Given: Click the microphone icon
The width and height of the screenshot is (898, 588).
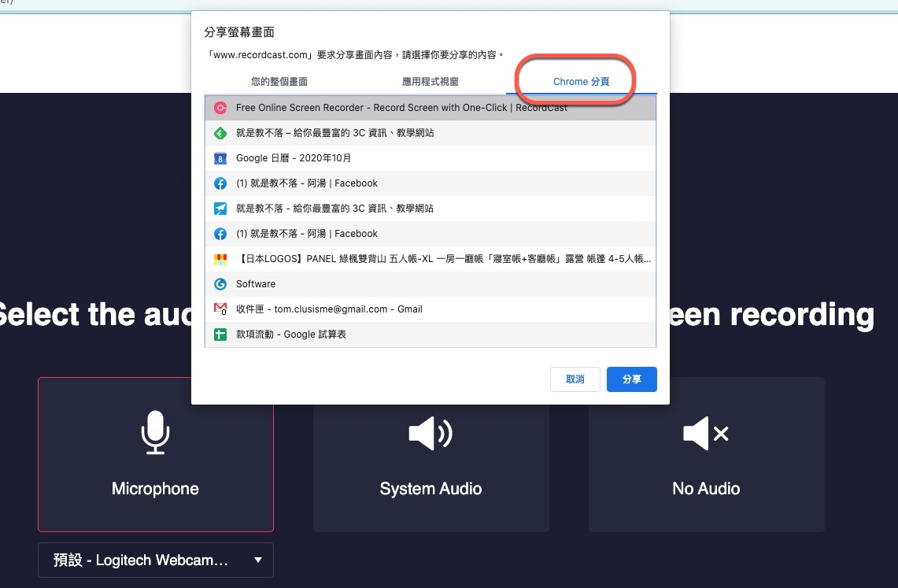Looking at the screenshot, I should 155,433.
